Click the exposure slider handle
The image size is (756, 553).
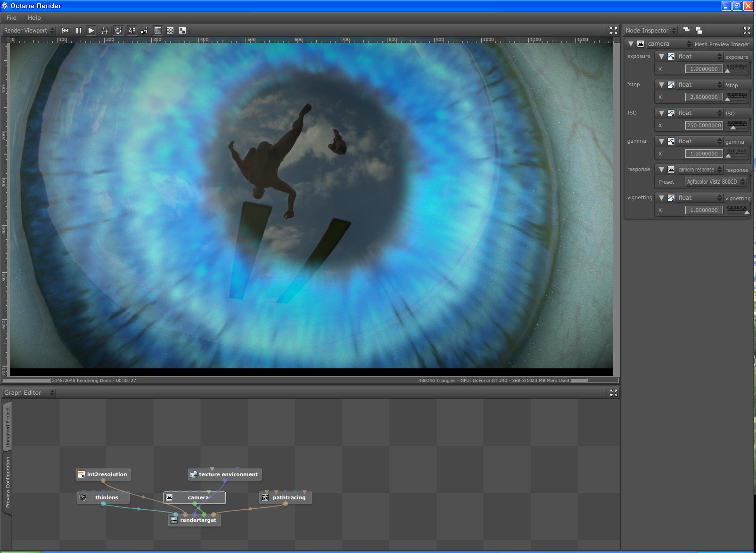(728, 71)
